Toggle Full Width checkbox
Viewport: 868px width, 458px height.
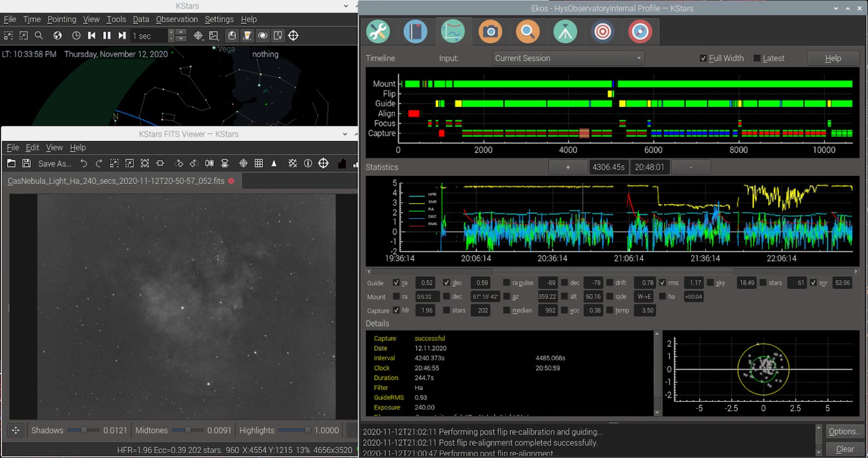coord(703,58)
